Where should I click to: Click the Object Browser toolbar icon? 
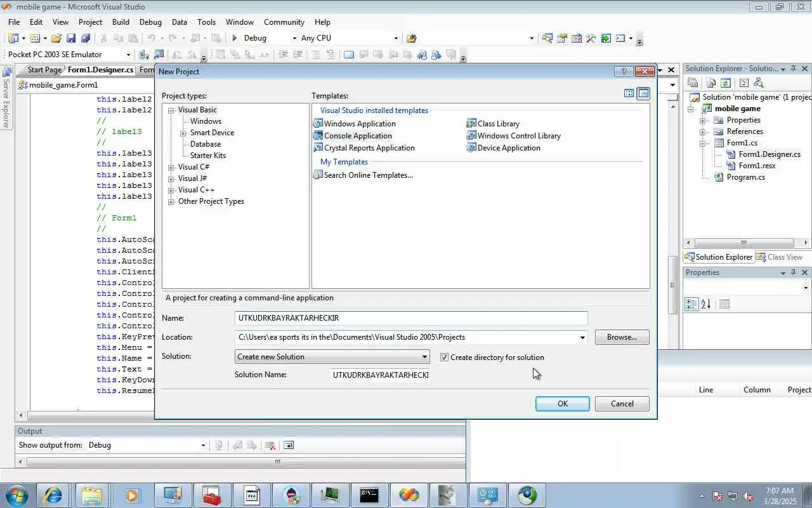(577, 38)
